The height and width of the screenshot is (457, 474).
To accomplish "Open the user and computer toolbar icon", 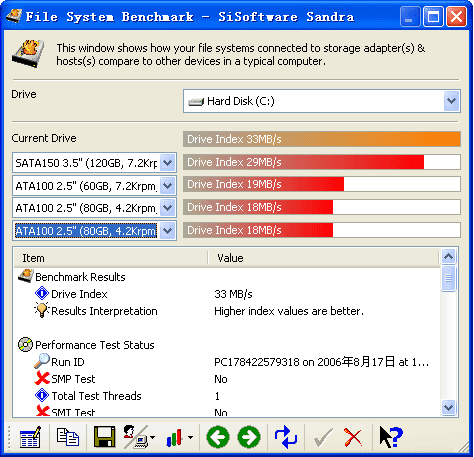I will (x=136, y=437).
